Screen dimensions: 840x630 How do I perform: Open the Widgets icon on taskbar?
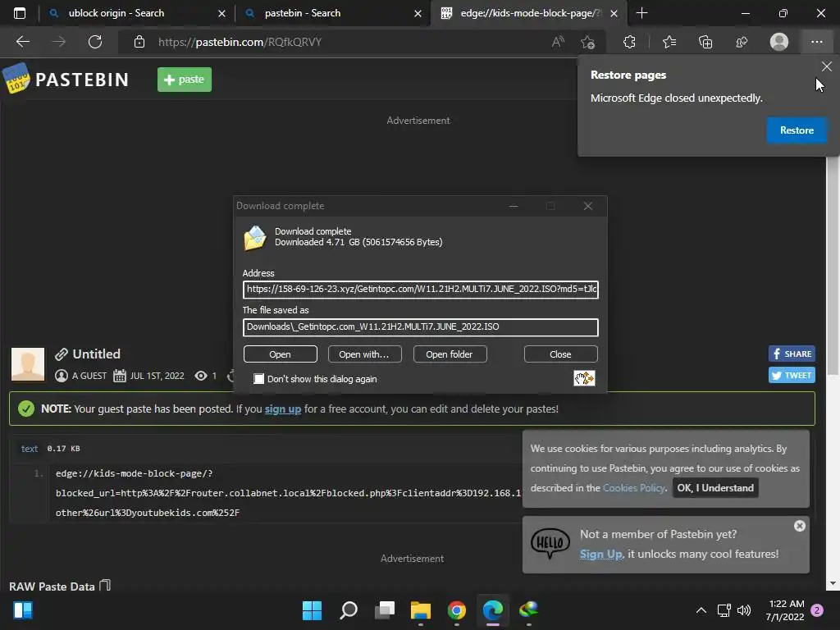click(23, 609)
